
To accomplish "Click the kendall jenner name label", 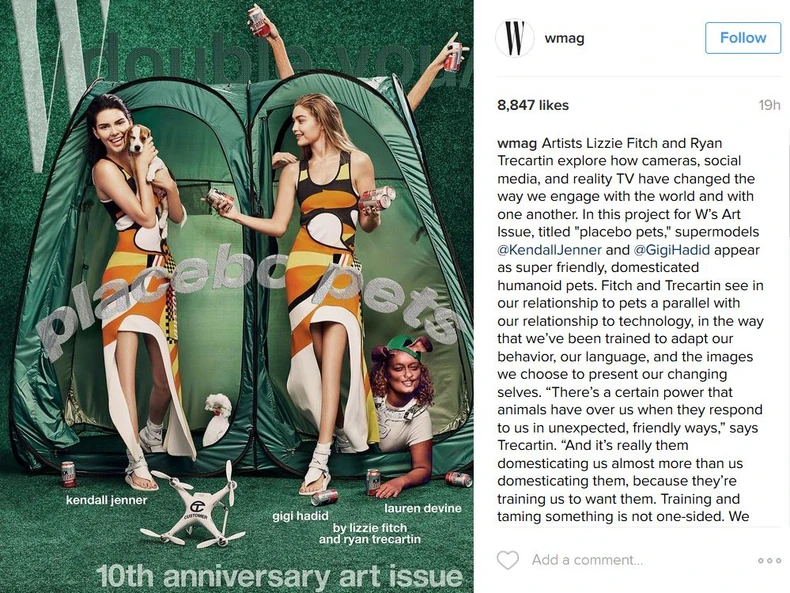I will coord(107,500).
